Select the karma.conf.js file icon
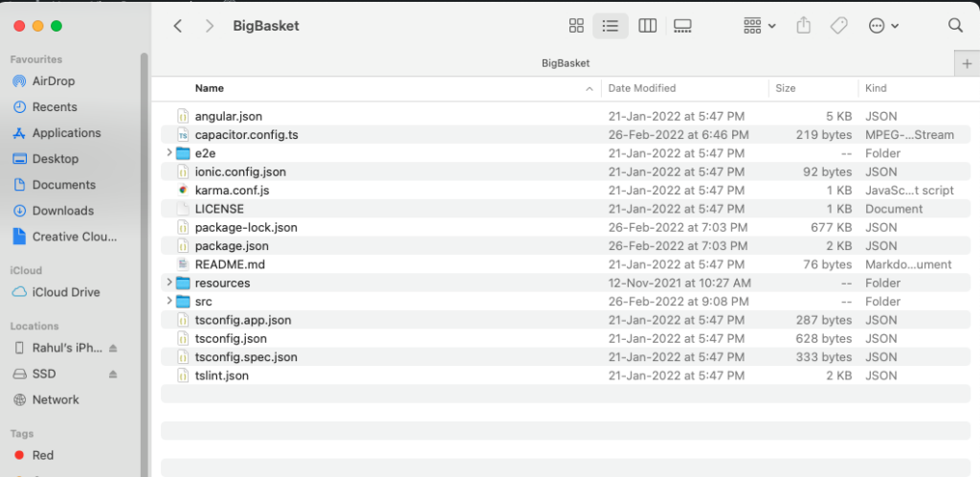 183,190
